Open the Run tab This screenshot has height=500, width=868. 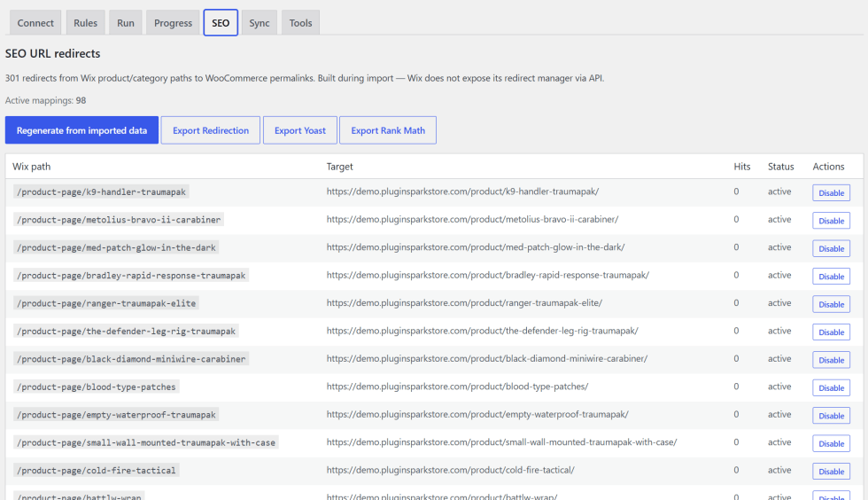click(x=126, y=23)
